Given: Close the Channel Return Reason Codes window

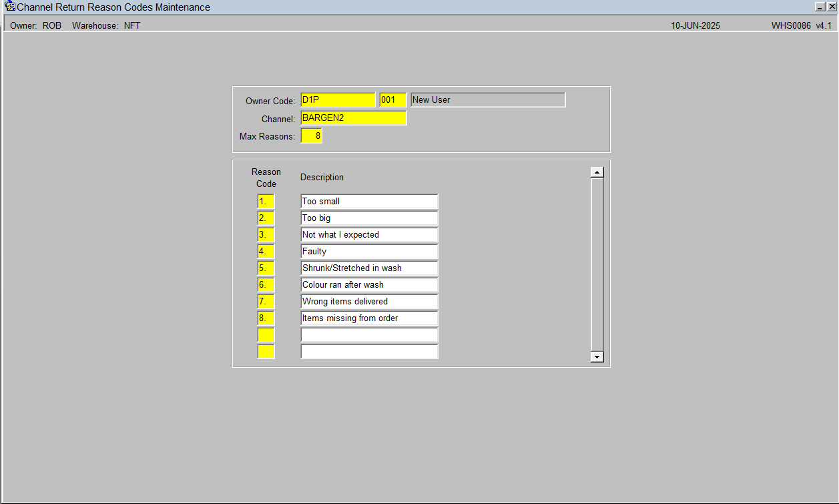Looking at the screenshot, I should coord(832,6).
